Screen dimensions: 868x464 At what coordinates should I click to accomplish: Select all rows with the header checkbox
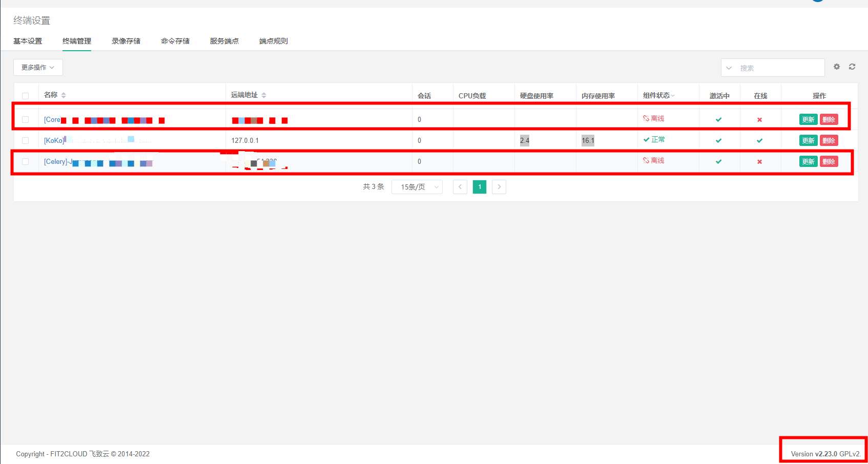point(25,95)
